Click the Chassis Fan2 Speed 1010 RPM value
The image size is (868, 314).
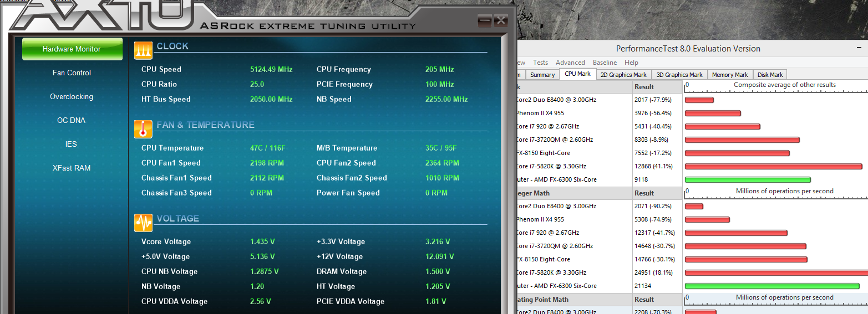coord(442,178)
